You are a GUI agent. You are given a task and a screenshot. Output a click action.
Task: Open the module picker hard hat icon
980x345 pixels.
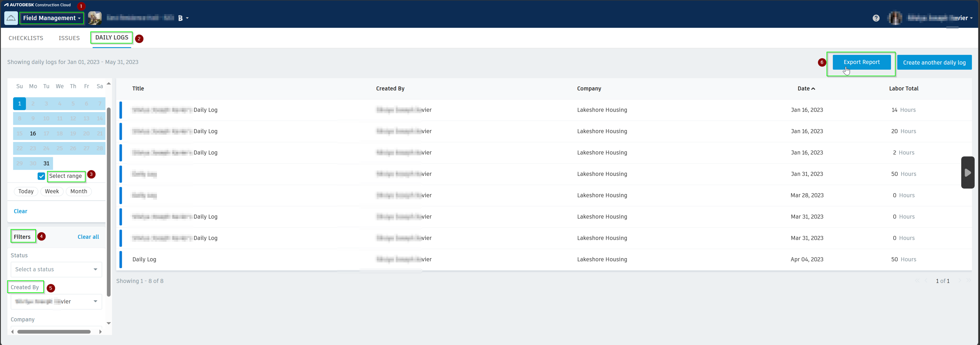pos(11,18)
